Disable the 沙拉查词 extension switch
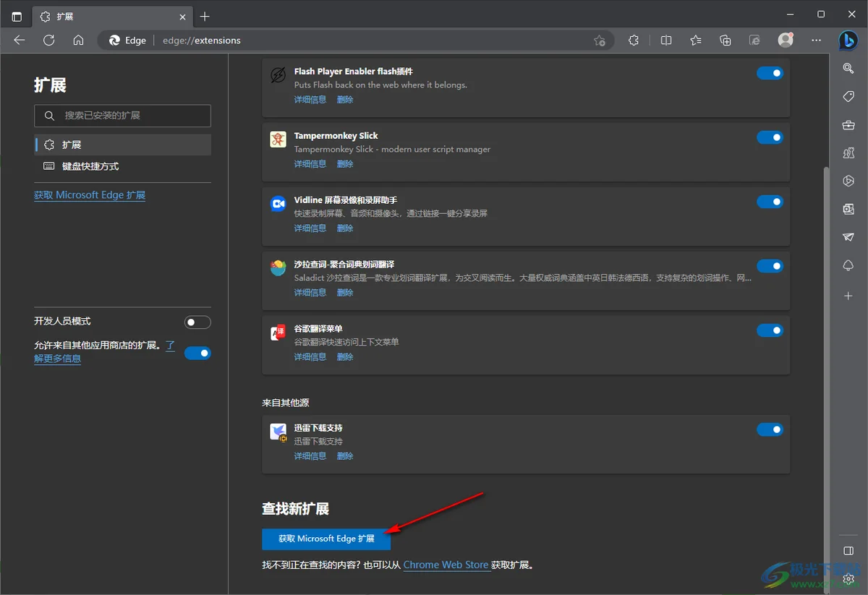The height and width of the screenshot is (595, 868). [770, 266]
